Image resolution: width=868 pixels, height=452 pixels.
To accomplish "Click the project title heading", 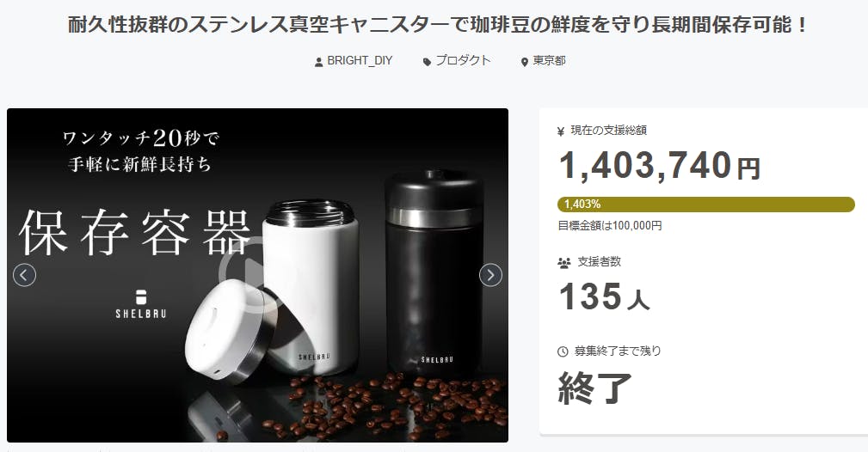I will [x=437, y=25].
